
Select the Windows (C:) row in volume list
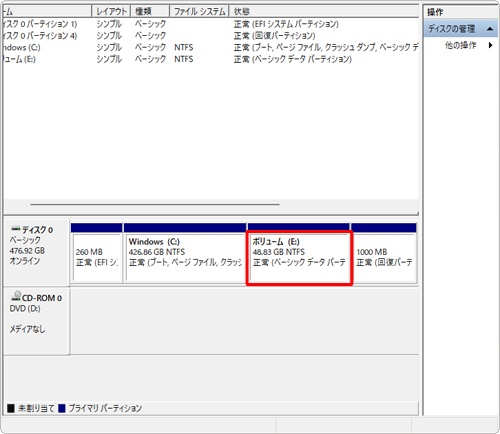pos(211,47)
